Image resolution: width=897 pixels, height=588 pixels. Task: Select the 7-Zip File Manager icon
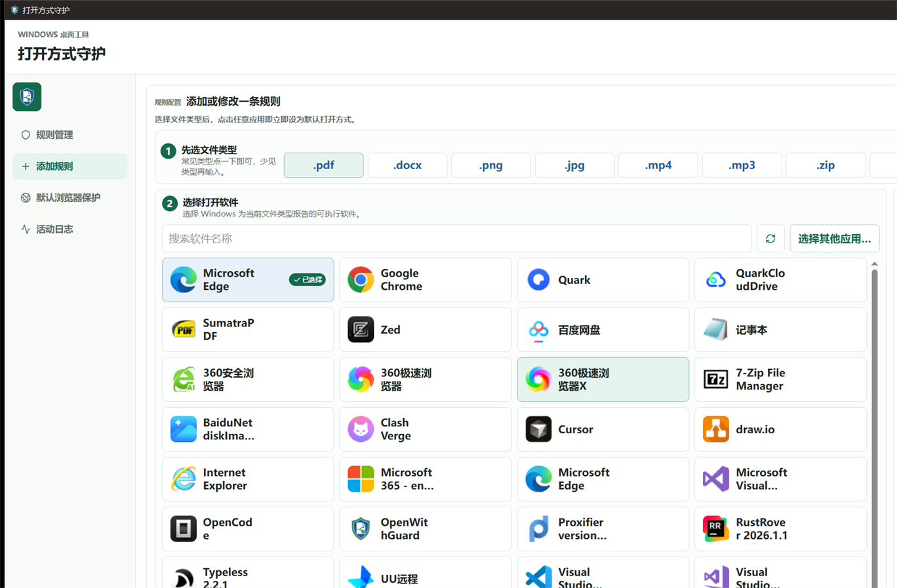tap(715, 380)
